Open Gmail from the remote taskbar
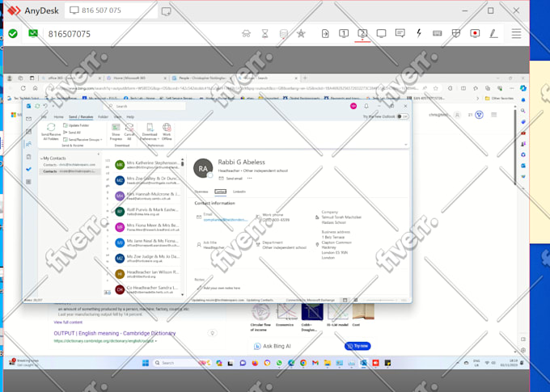The height and width of the screenshot is (392, 550). tap(315, 363)
